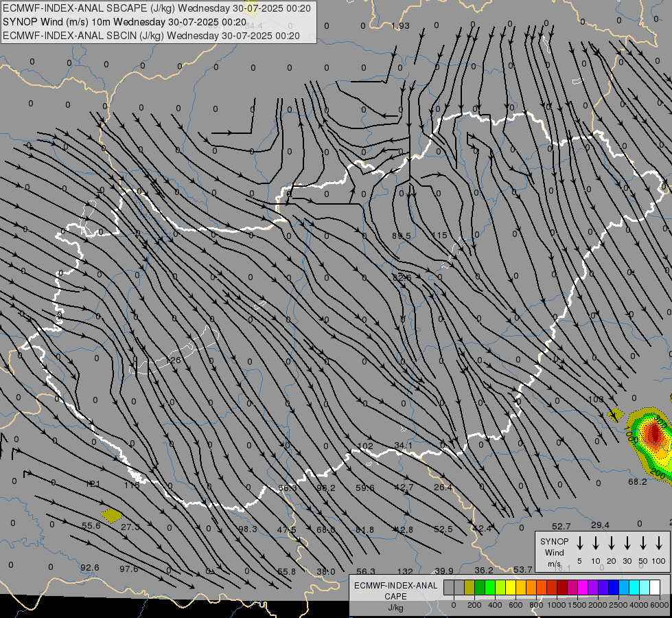Click the map value 34.1
This screenshot has height=618, width=672.
coord(404,446)
